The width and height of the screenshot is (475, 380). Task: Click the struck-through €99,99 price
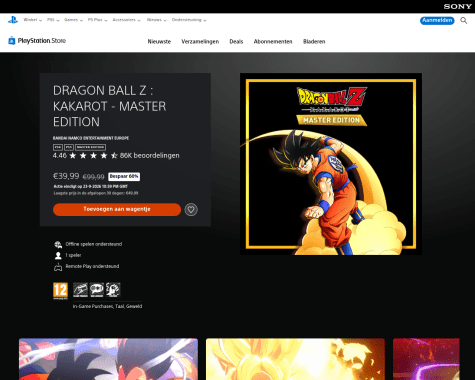pyautogui.click(x=93, y=177)
